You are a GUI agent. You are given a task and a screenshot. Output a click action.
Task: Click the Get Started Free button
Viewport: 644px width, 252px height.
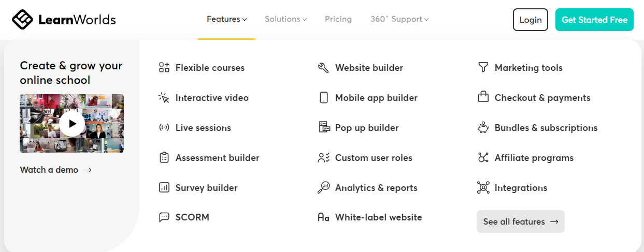[594, 20]
